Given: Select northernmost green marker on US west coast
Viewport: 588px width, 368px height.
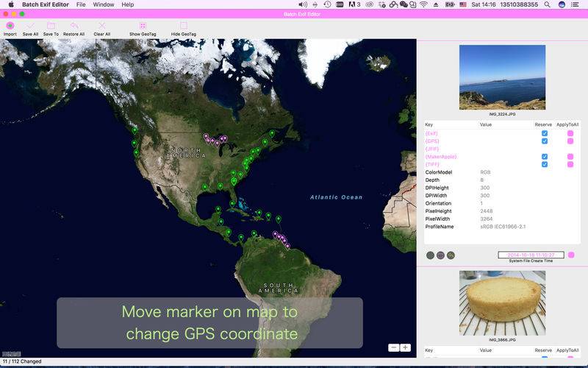Looking at the screenshot, I should tap(135, 131).
